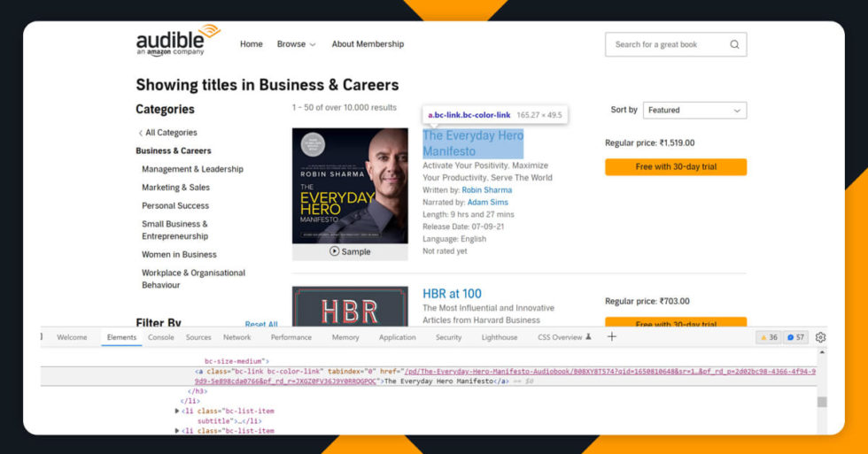The width and height of the screenshot is (868, 454).
Task: Click the search magnifier icon
Action: coord(734,44)
